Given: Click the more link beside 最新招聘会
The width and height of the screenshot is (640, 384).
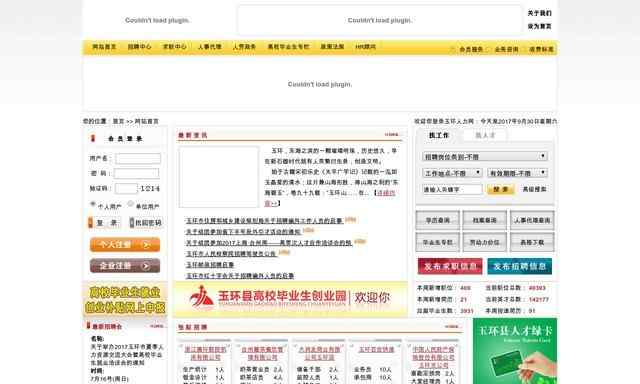Looking at the screenshot, I should pos(156,326).
